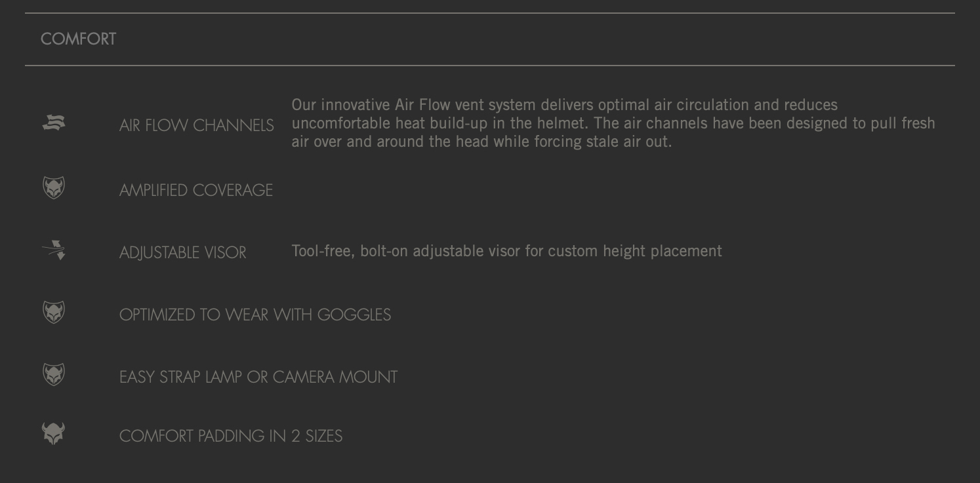Select the shield icon beside Amplified Coverage
The image size is (980, 483).
click(x=54, y=187)
